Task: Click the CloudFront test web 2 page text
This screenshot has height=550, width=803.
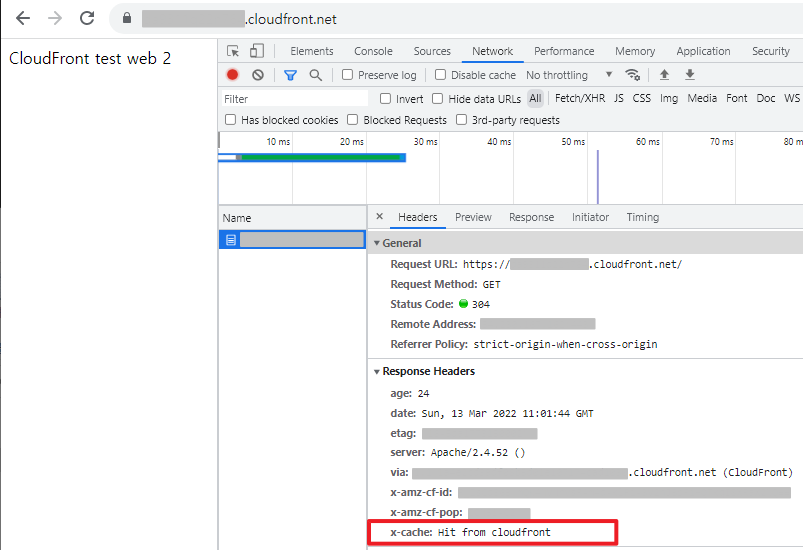Action: click(90, 58)
